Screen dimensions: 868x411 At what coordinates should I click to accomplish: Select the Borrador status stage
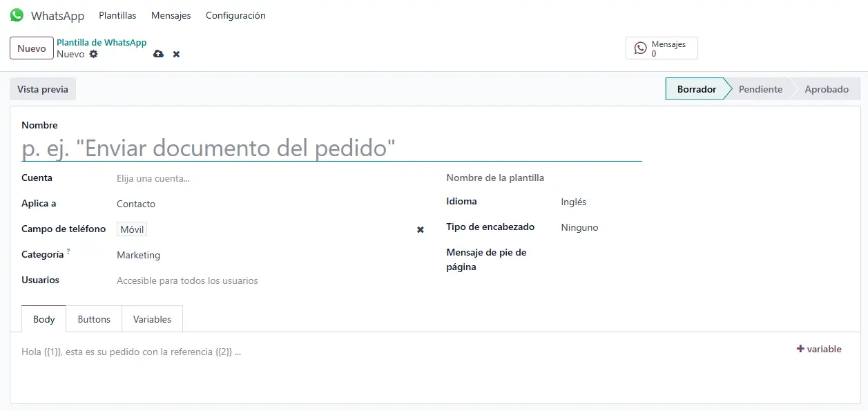pos(696,89)
